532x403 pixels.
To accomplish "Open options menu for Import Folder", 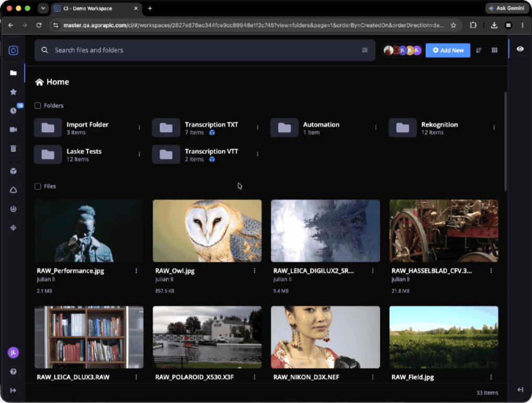I will click(139, 128).
